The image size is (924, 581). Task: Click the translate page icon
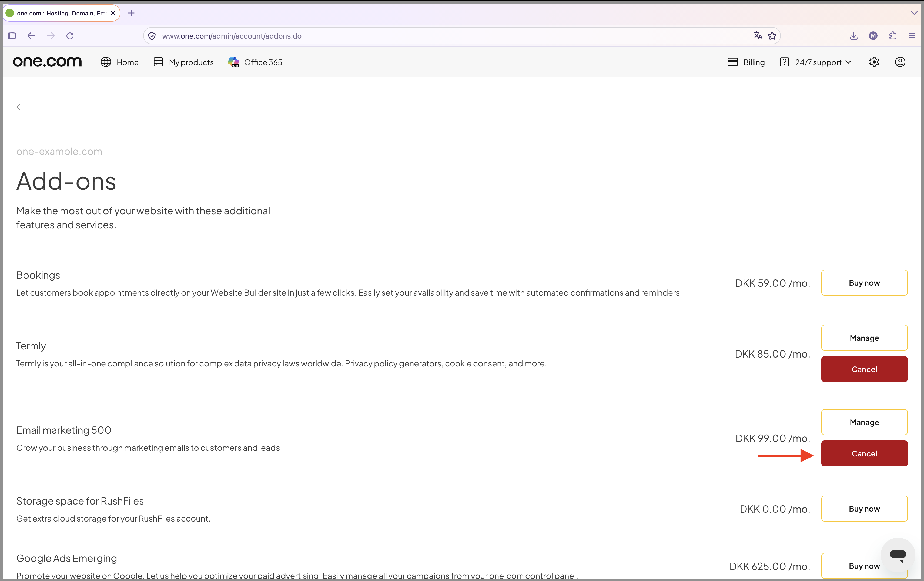point(758,36)
